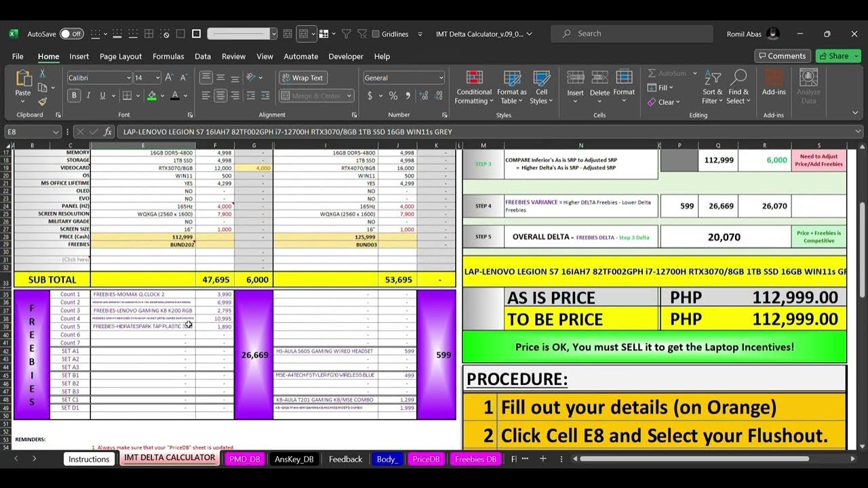Screen dimensions: 868x488
Task: Cut selection with the scissors icon
Action: point(43,74)
